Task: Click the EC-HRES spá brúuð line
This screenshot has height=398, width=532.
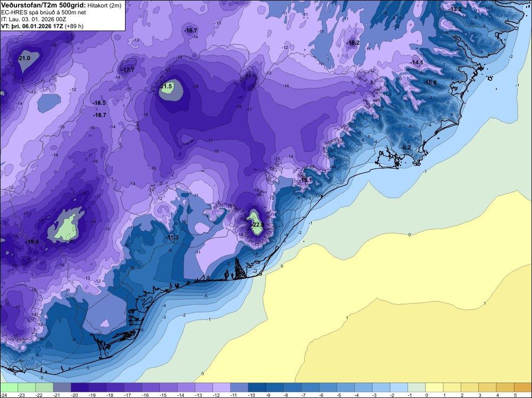Action: click(44, 12)
